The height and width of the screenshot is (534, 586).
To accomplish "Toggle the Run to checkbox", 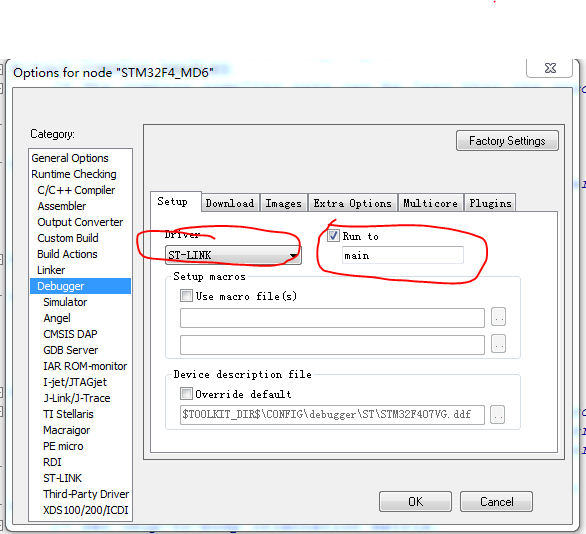I will point(333,236).
